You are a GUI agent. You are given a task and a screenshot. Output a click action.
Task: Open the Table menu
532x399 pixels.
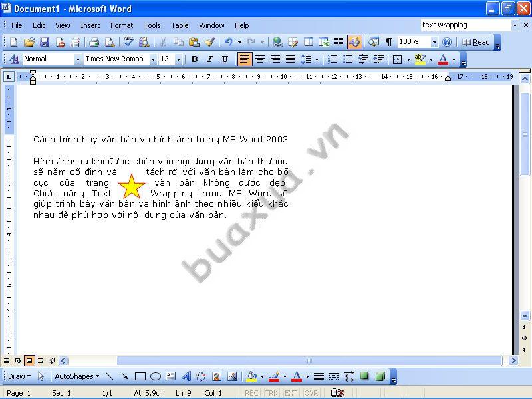pos(180,25)
